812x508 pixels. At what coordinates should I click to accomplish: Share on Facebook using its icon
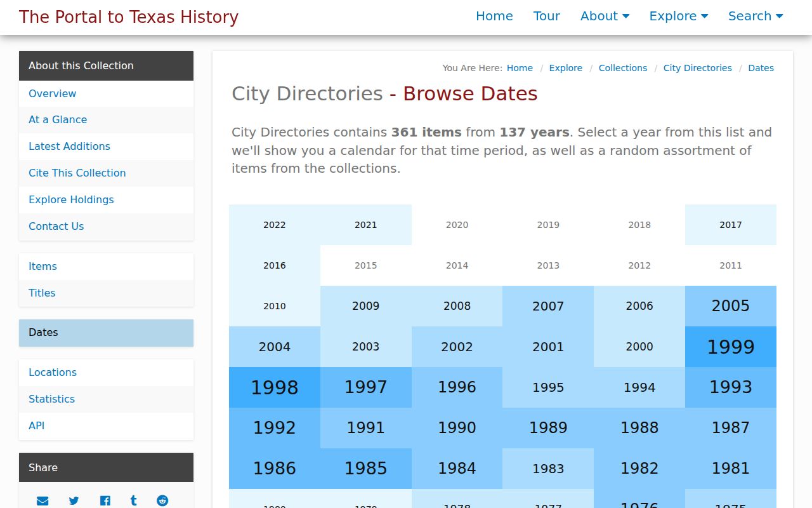[x=105, y=500]
